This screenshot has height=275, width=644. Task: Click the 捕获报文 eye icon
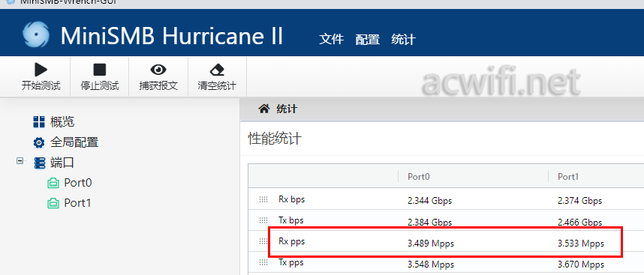[x=158, y=69]
